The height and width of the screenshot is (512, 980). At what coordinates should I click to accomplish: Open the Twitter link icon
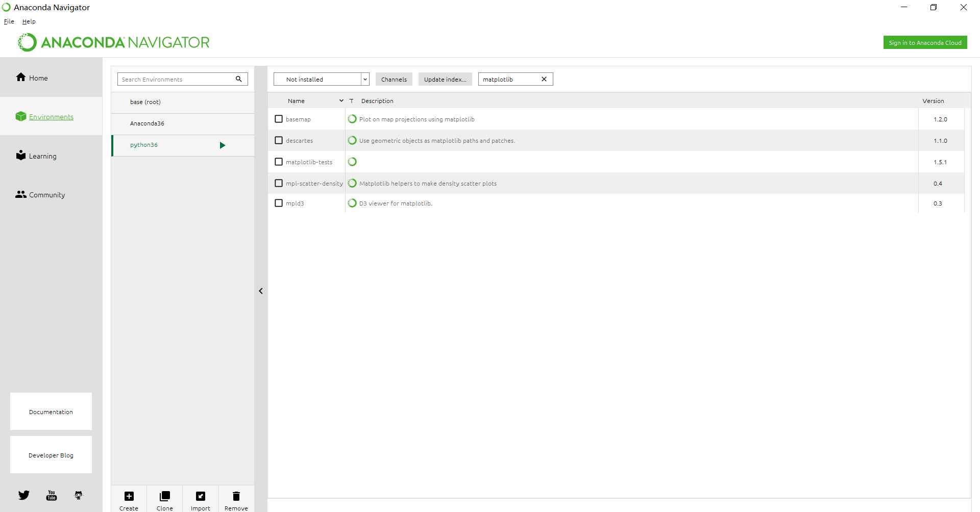pos(24,495)
